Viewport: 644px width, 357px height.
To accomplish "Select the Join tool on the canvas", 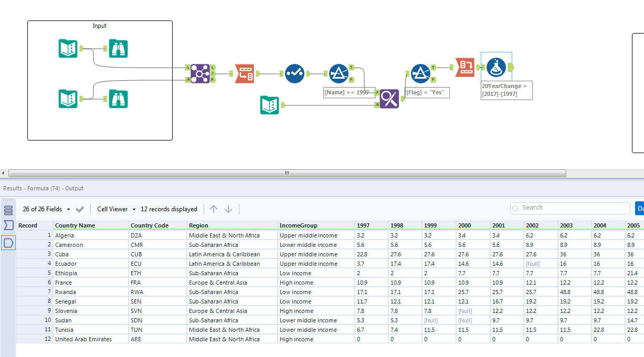I will coord(200,73).
